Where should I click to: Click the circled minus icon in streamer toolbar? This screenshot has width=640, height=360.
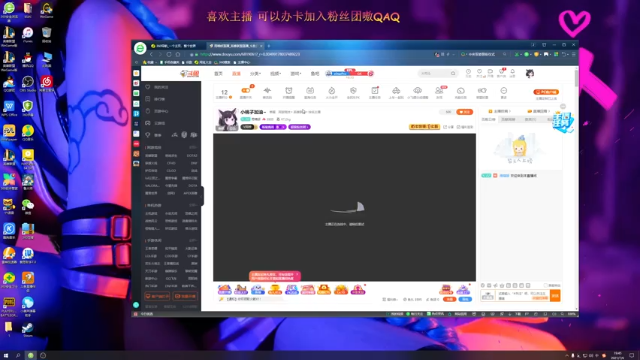coord(504,91)
